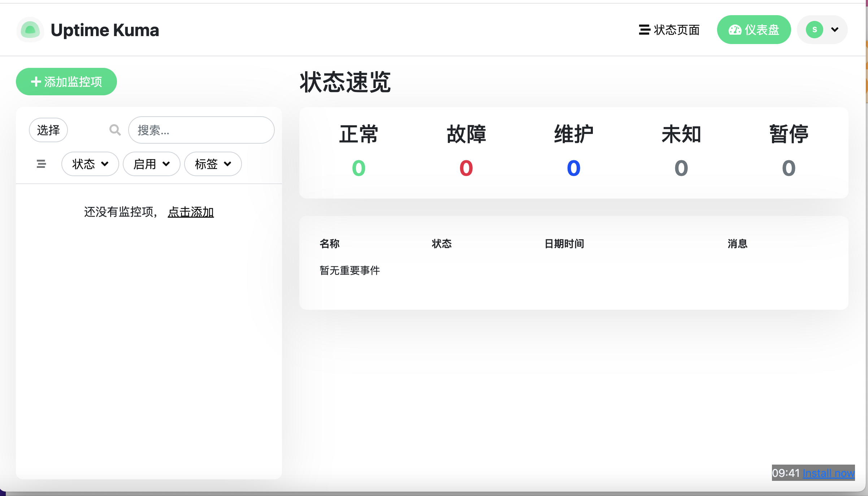Follow the 点击添加 link
The image size is (868, 496).
(x=191, y=212)
